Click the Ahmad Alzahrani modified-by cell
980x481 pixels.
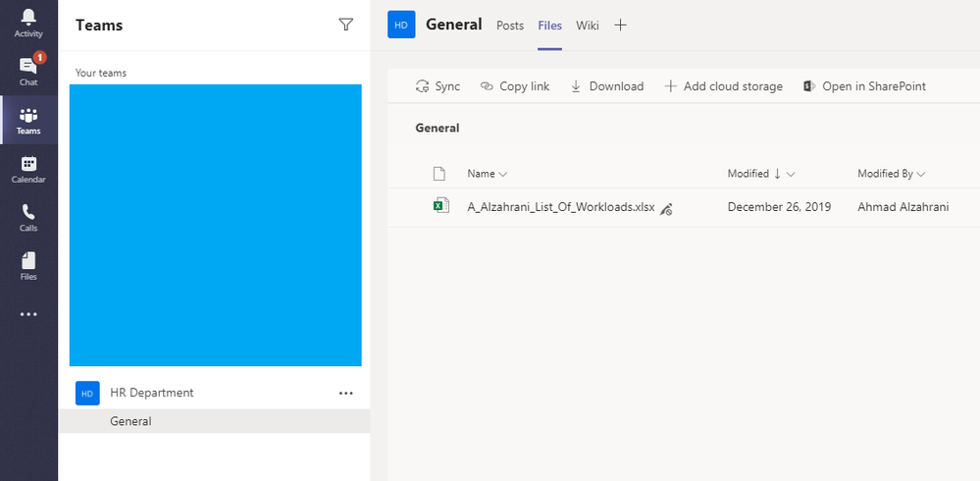point(903,207)
